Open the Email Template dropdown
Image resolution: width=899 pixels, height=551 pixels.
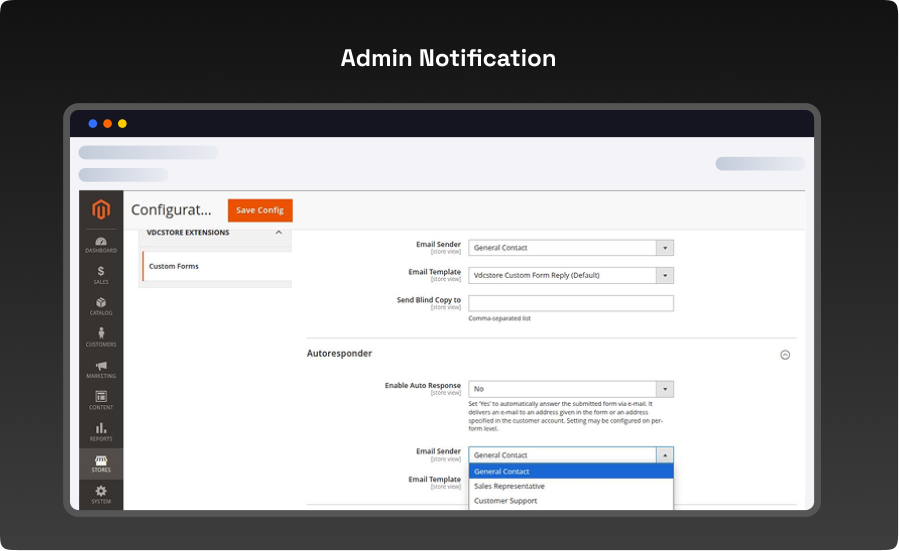click(x=570, y=275)
